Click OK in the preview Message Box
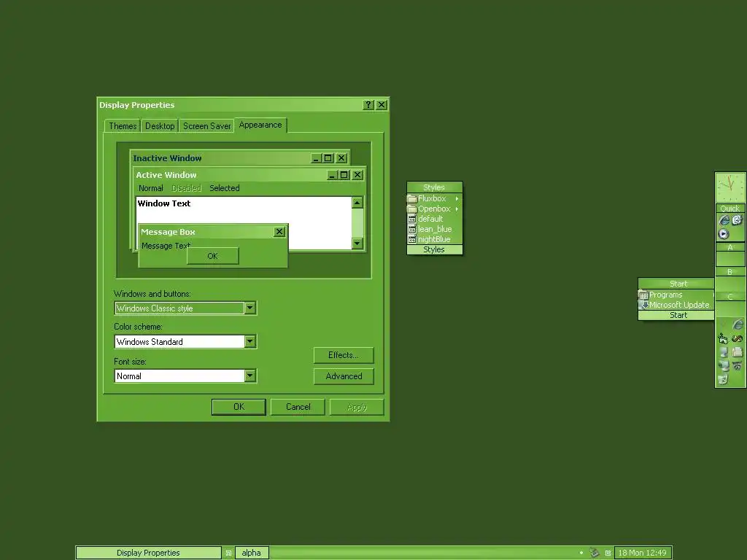The width and height of the screenshot is (747, 560). [212, 256]
